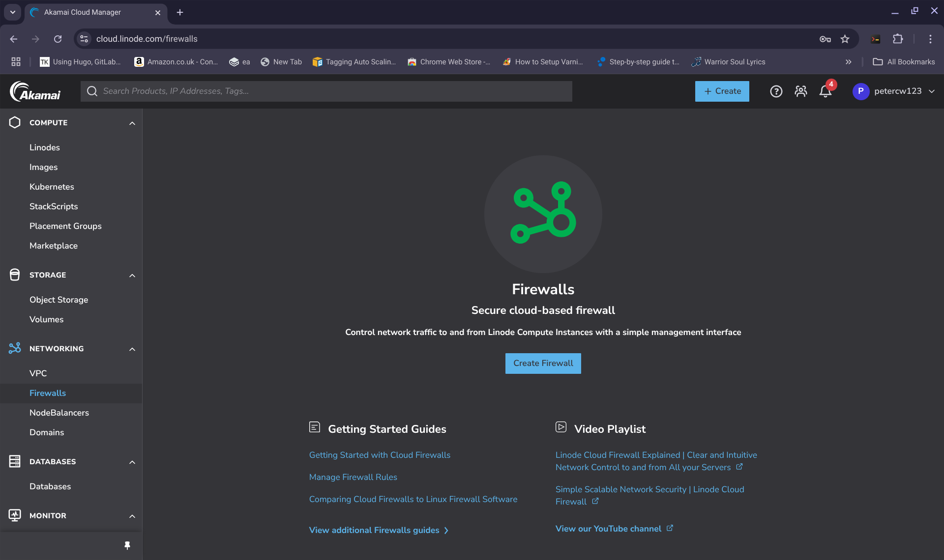Click the Video Playlist play icon
This screenshot has width=944, height=560.
point(561,427)
